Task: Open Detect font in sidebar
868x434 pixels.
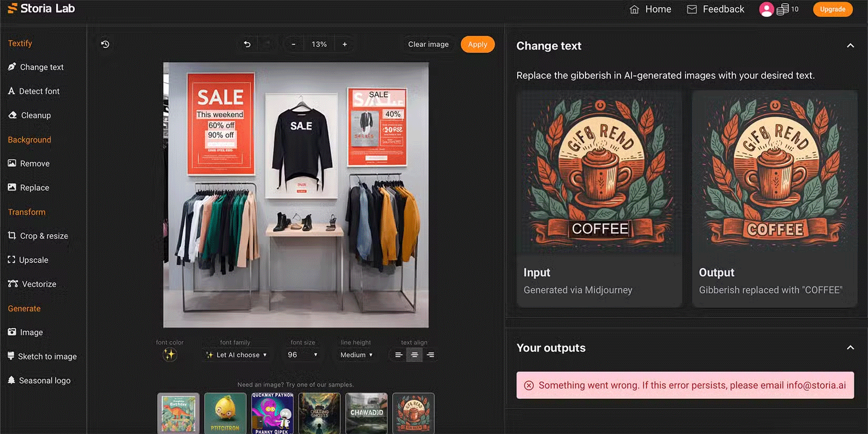Action: [34, 91]
